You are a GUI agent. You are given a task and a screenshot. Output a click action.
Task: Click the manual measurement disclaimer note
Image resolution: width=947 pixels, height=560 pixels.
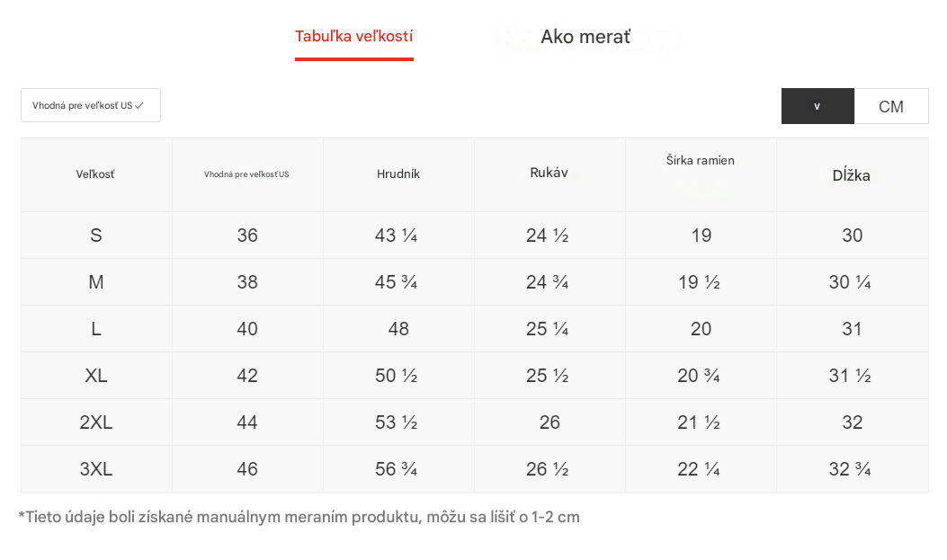299,517
